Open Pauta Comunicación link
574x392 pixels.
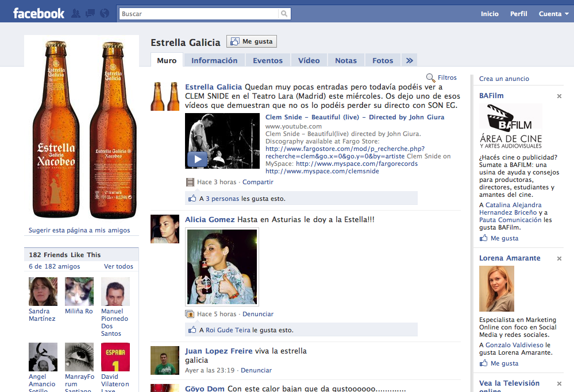(x=510, y=220)
